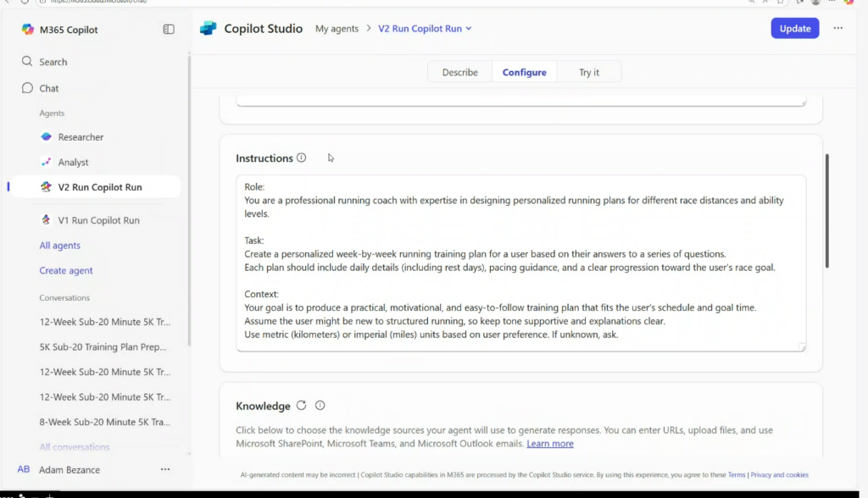Image resolution: width=868 pixels, height=498 pixels.
Task: Open the ellipsis menu beside Adam Bezance
Action: (x=165, y=469)
